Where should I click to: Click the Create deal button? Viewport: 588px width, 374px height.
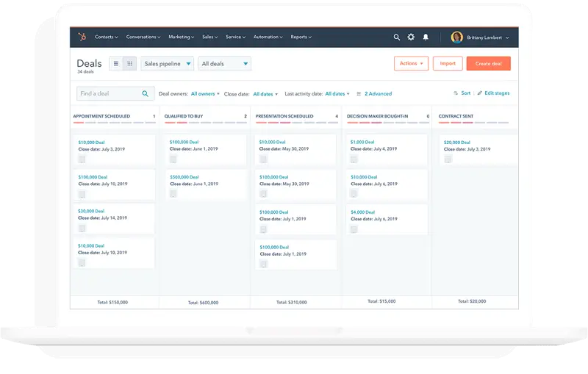[x=489, y=63]
